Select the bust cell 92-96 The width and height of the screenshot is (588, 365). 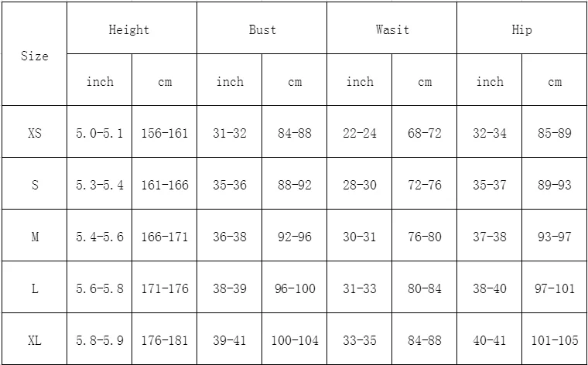tap(294, 235)
